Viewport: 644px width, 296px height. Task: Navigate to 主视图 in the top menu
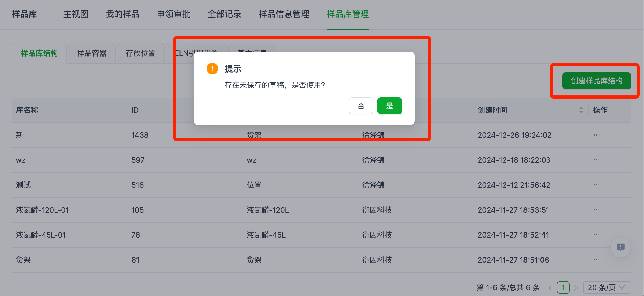click(75, 14)
